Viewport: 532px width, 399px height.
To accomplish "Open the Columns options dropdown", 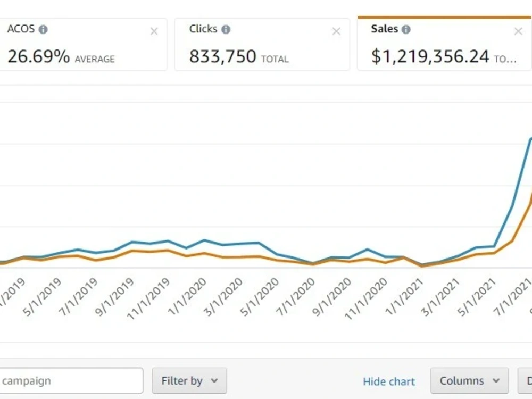I will 469,380.
